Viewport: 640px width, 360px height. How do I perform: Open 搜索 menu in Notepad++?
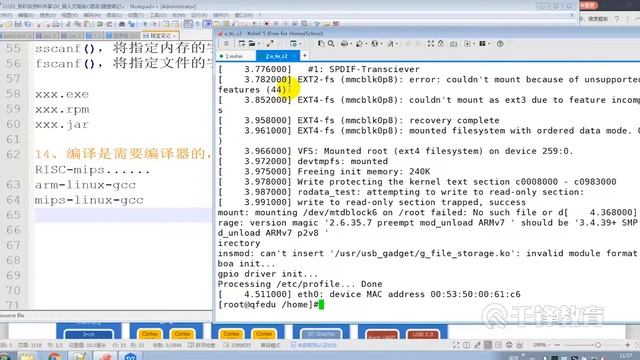[x=48, y=15]
